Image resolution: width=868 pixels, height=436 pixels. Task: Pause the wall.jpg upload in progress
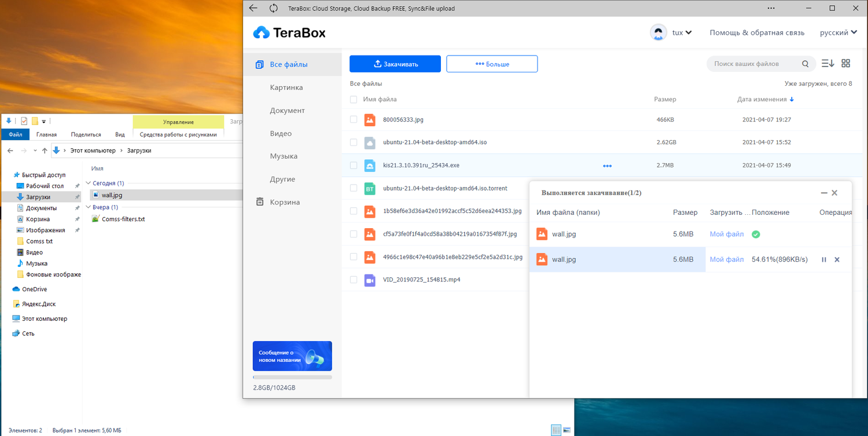824,259
